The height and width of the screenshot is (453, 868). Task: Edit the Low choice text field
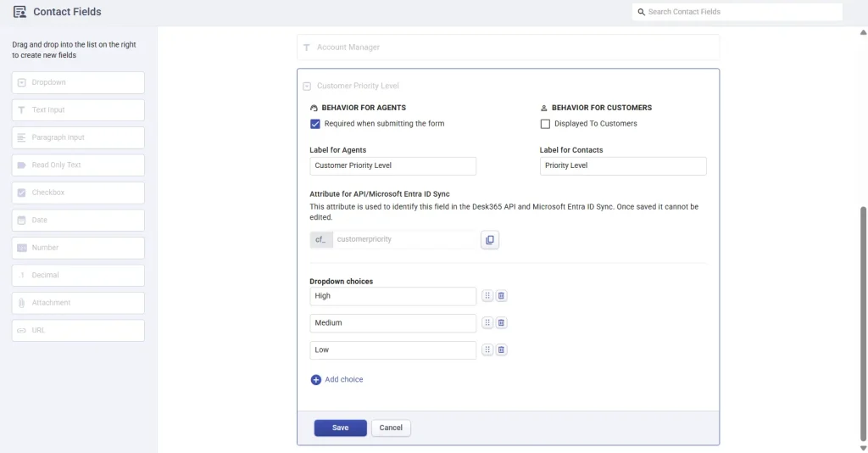tap(393, 350)
